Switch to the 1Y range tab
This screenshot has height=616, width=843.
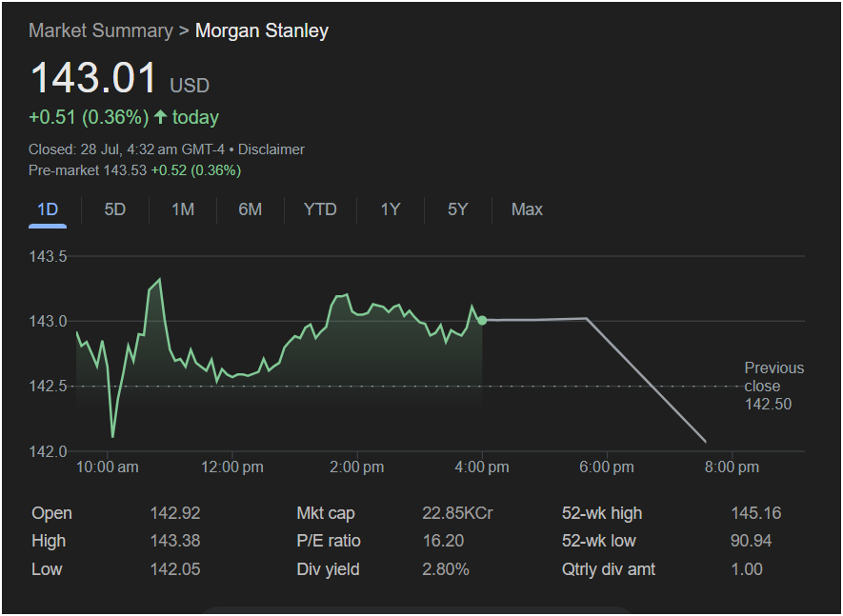(391, 209)
